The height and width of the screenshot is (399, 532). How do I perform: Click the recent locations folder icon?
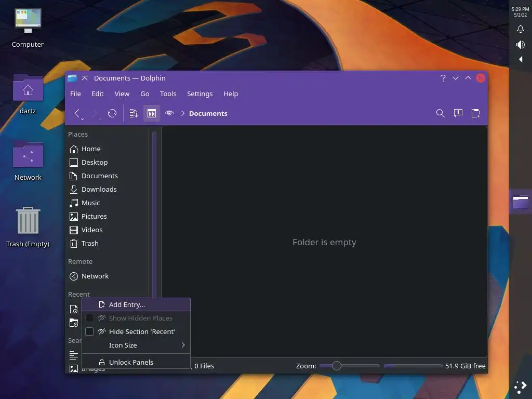coord(74,323)
